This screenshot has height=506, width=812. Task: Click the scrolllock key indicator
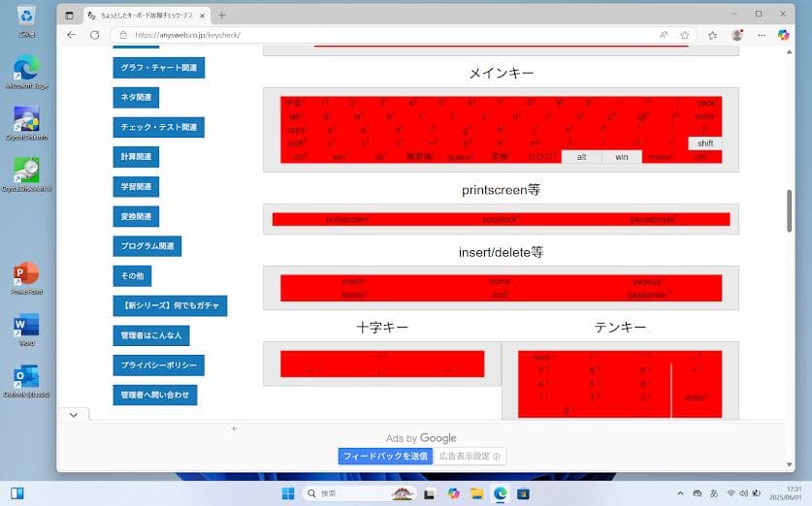[x=501, y=219]
